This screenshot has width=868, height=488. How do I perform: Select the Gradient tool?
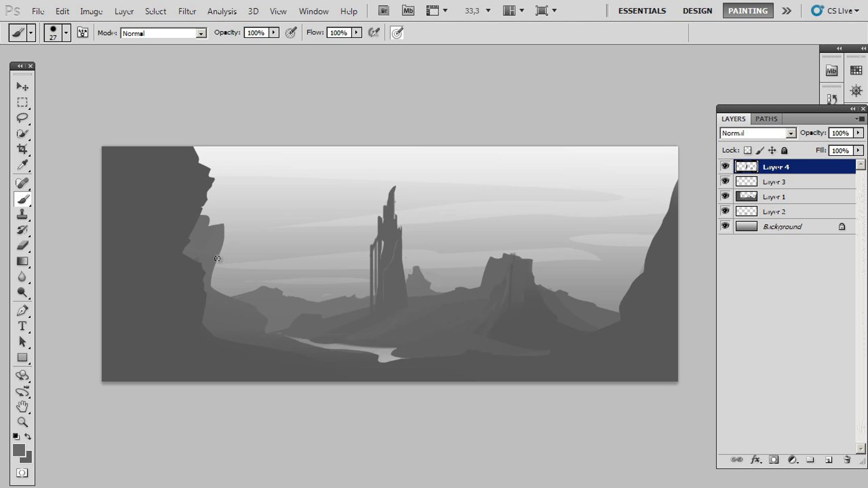[x=22, y=261]
